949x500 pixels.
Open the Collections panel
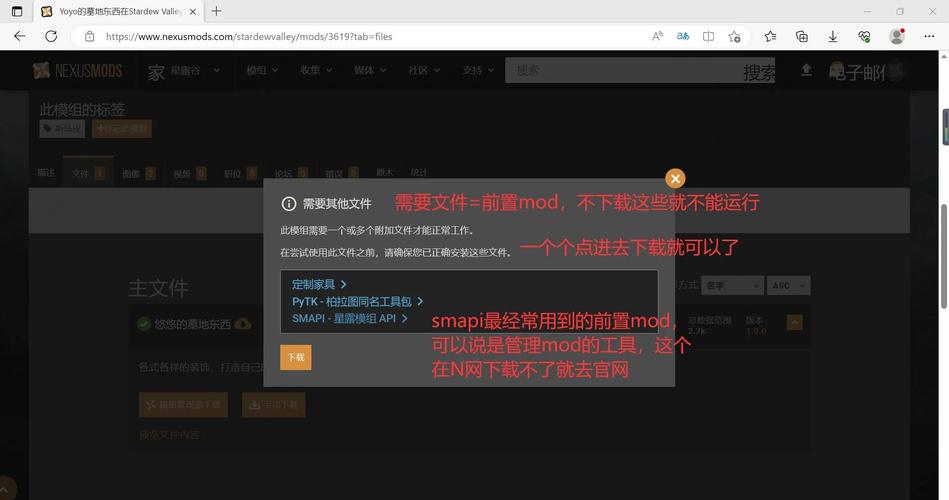[x=802, y=36]
